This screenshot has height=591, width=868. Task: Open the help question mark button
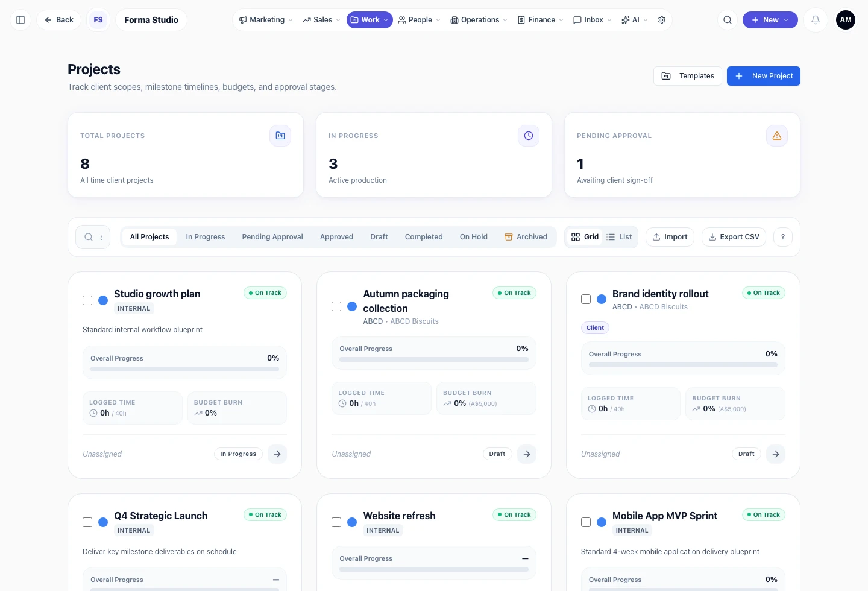pyautogui.click(x=783, y=237)
